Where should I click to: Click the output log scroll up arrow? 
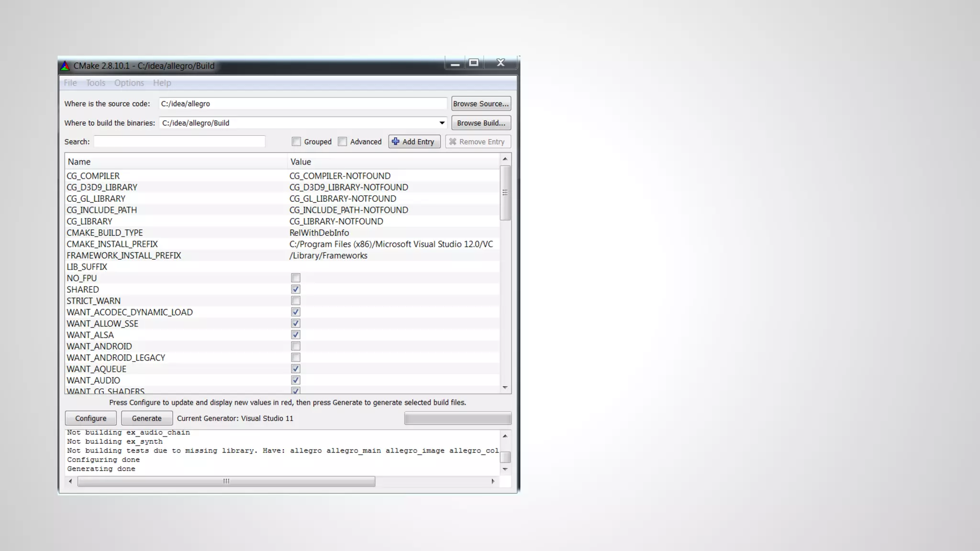(x=505, y=436)
